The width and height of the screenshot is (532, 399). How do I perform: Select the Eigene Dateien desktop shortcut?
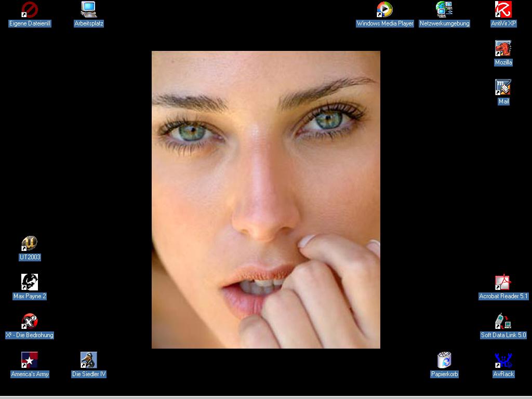click(30, 10)
